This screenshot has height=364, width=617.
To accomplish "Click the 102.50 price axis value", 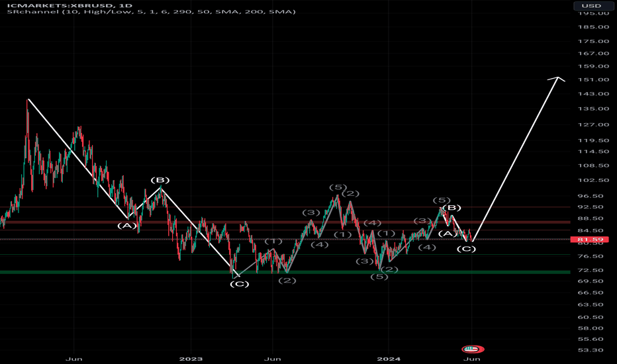I will [x=593, y=180].
